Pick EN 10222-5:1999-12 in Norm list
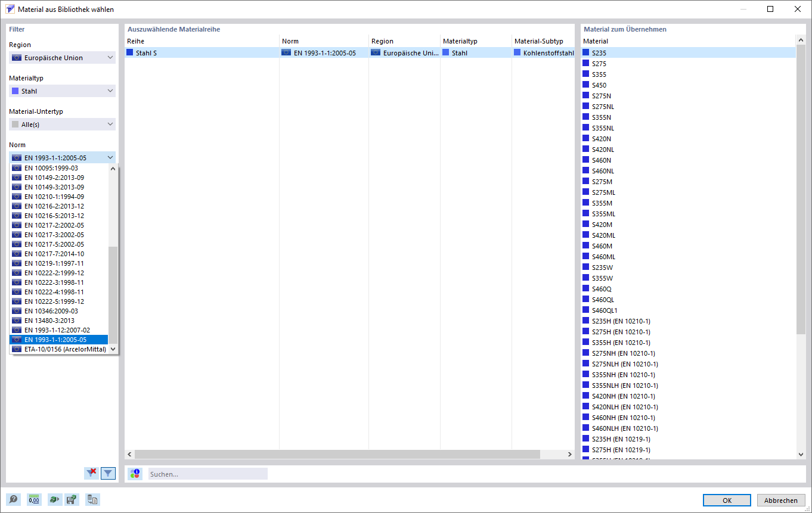Screen dimensions: 812x513 (59, 301)
